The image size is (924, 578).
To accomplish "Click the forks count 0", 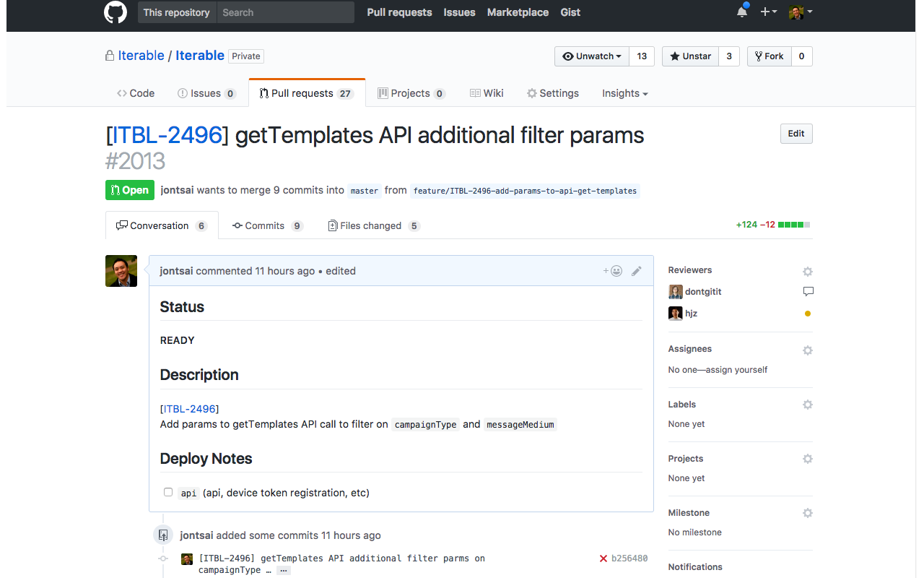I will (x=802, y=56).
